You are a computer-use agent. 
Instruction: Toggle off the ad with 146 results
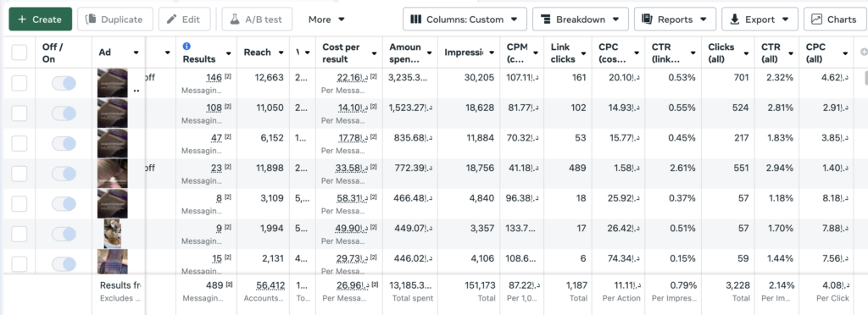point(64,84)
